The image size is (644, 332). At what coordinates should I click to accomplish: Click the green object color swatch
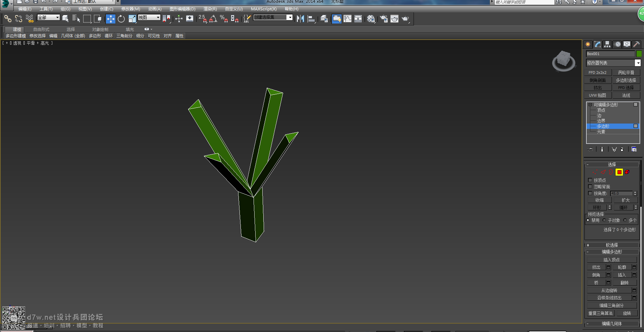[x=639, y=54]
